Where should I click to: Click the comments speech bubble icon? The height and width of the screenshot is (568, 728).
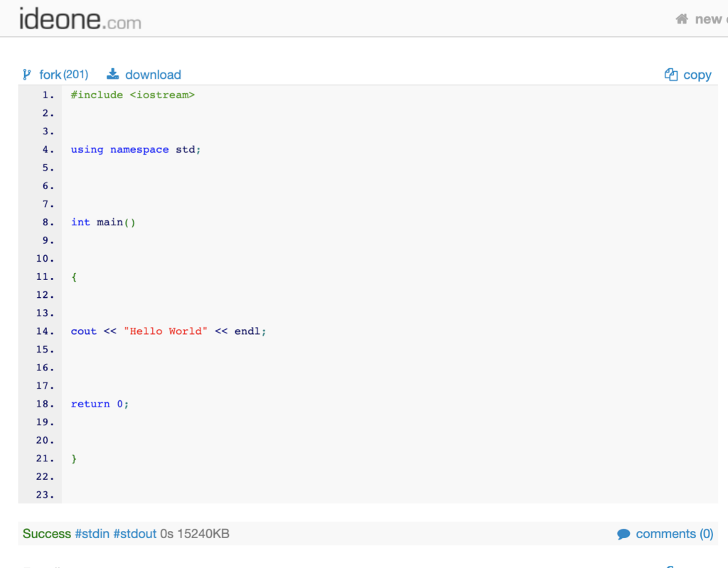click(x=623, y=534)
